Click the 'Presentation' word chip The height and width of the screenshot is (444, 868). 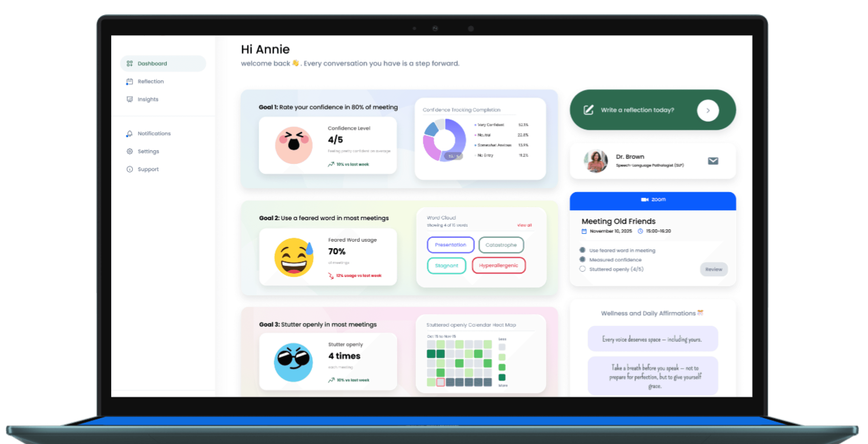click(450, 245)
